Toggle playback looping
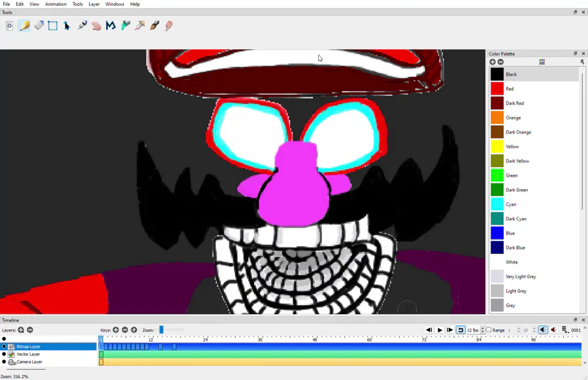Viewport: 588px width, 380px height. (x=461, y=330)
